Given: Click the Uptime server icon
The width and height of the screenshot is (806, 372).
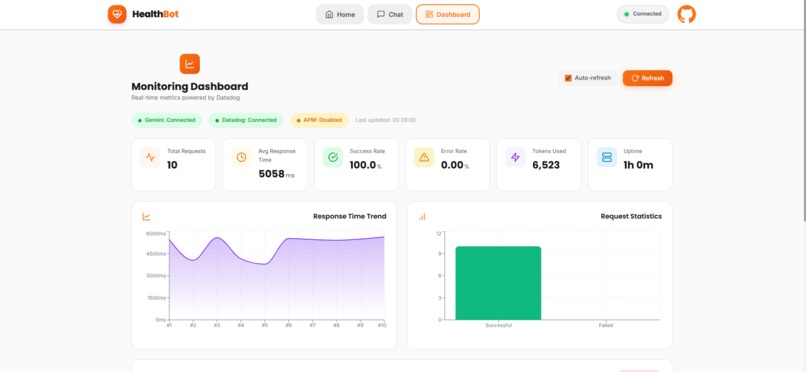Looking at the screenshot, I should click(607, 157).
